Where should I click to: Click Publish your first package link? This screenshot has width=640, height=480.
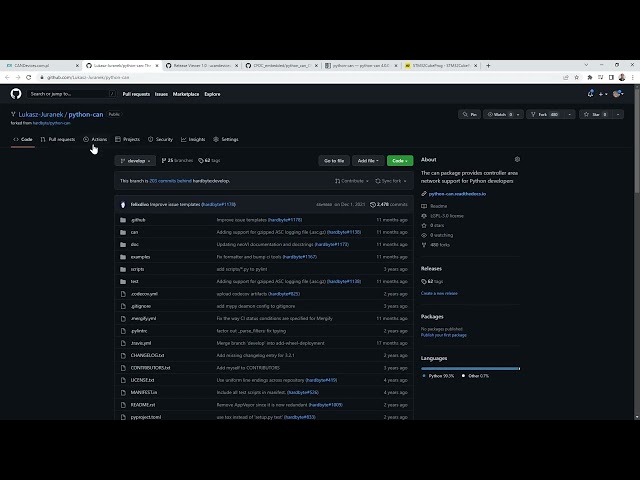[x=444, y=335]
